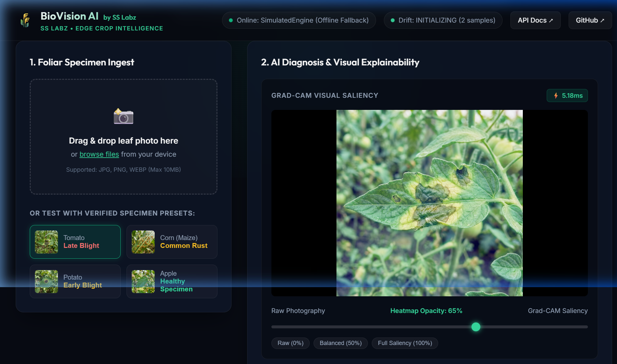Click '1. Foliar Specimen Ingest' heading
This screenshot has width=617, height=364.
(x=82, y=62)
